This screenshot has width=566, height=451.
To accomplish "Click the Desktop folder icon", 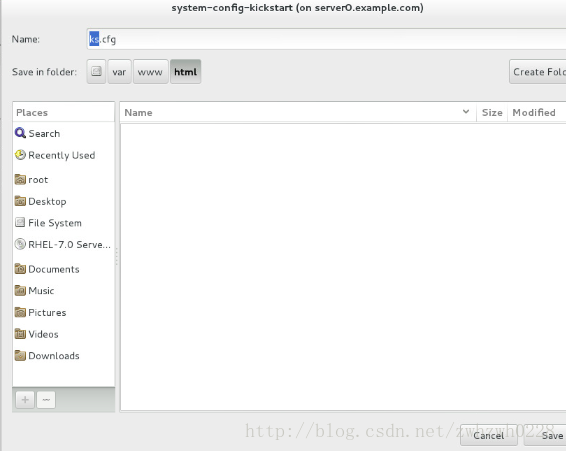I will (20, 201).
